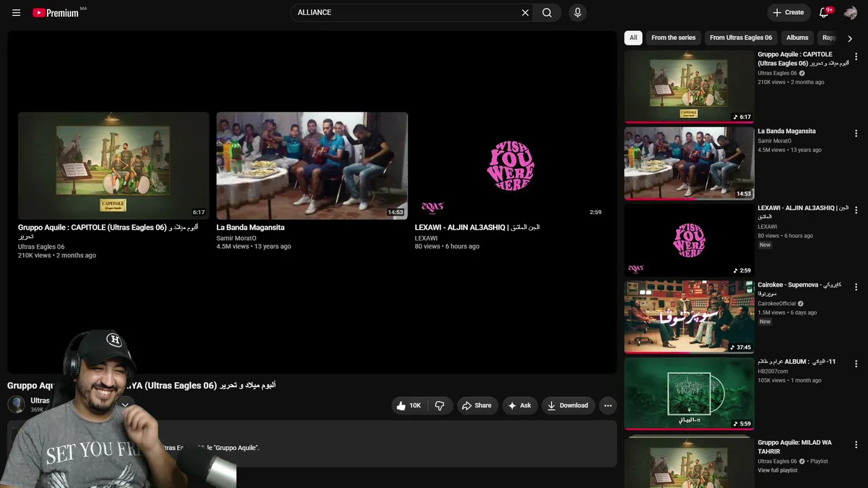Open options for HB2007com ALBUM video

point(856,364)
